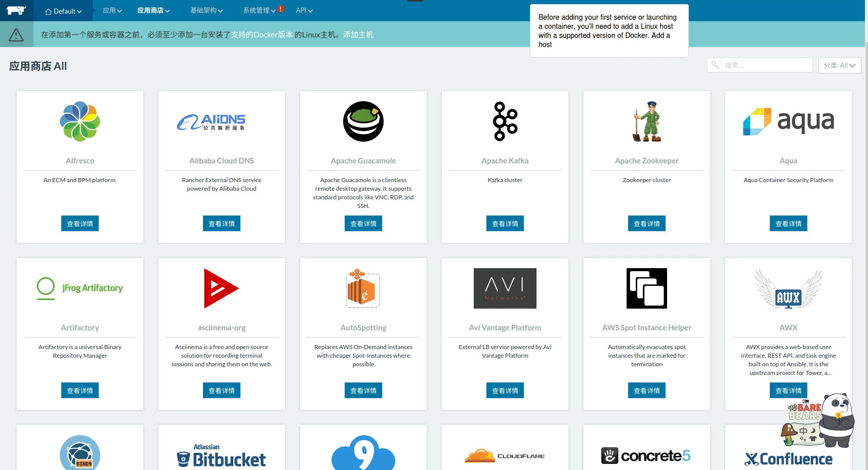Open the 基础架构 menu
The image size is (868, 470).
tap(206, 11)
